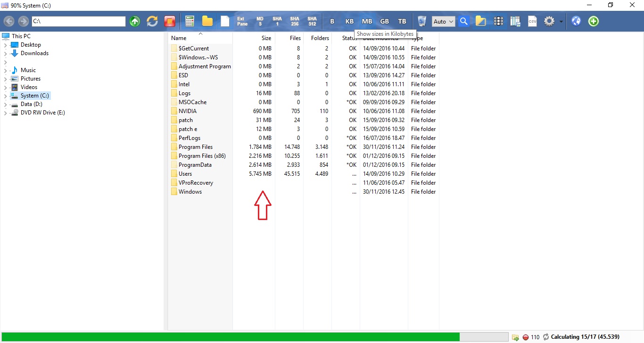Toggle size display to Gigabytes
The image size is (644, 343).
(x=384, y=21)
